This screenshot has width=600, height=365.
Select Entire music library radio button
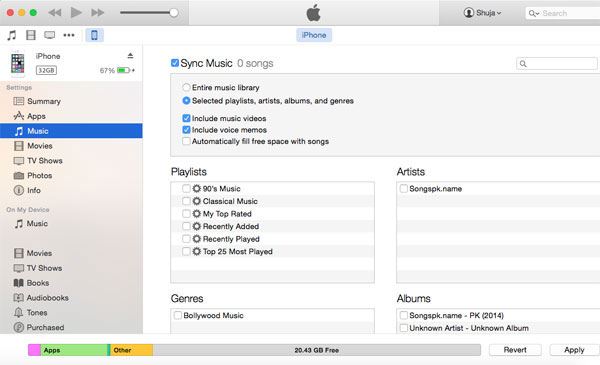click(186, 88)
